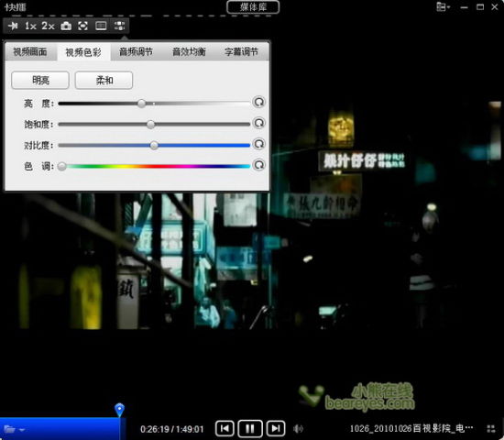Click the pin-on-top arrow icon
This screenshot has width=504, height=440.
point(13,26)
